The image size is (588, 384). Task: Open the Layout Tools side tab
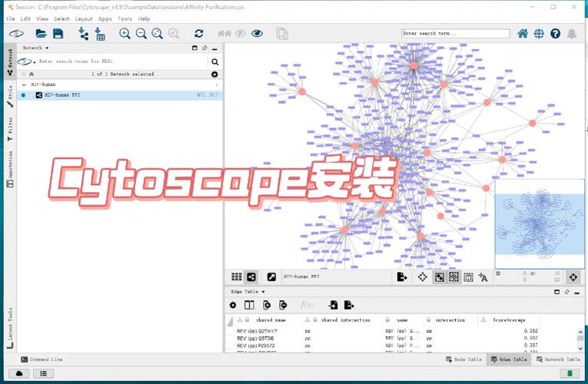pyautogui.click(x=10, y=328)
